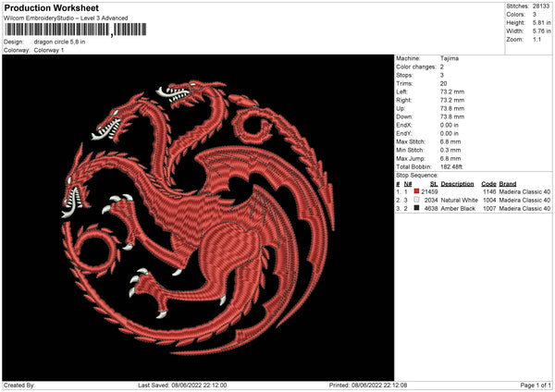Select the Natural White thread row

tap(474, 200)
